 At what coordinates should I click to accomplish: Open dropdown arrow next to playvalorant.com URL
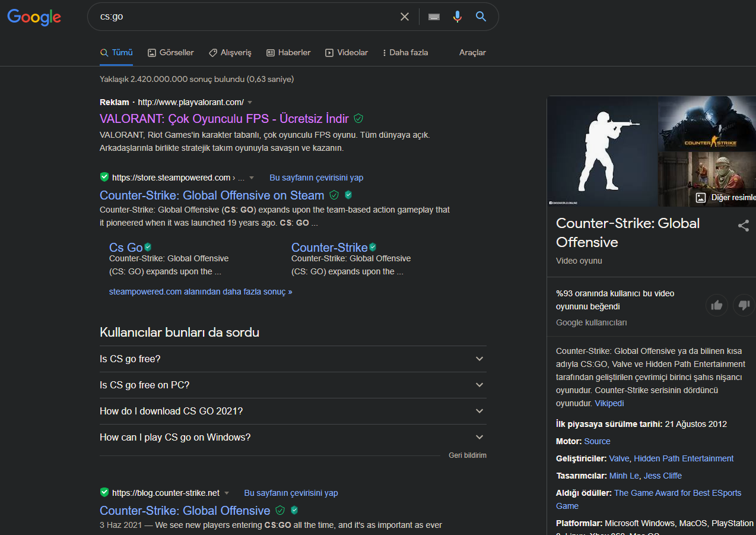click(250, 102)
